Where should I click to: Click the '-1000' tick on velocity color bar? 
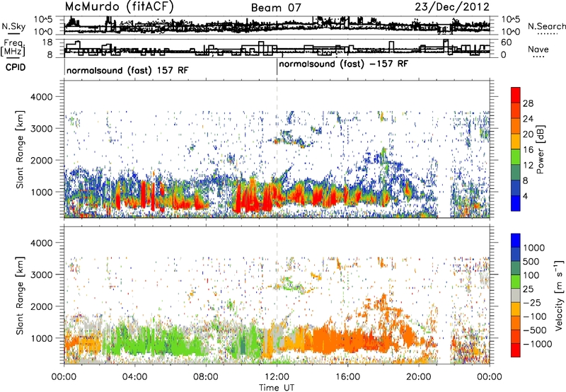537,344
